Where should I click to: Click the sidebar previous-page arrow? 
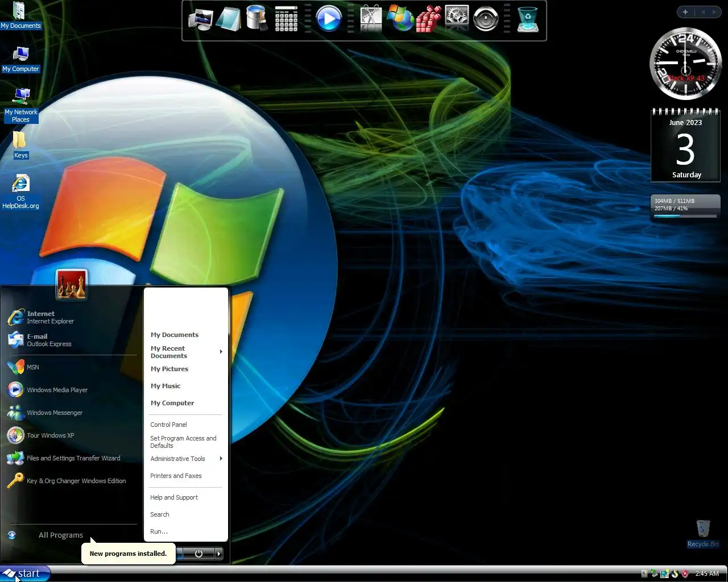[703, 12]
